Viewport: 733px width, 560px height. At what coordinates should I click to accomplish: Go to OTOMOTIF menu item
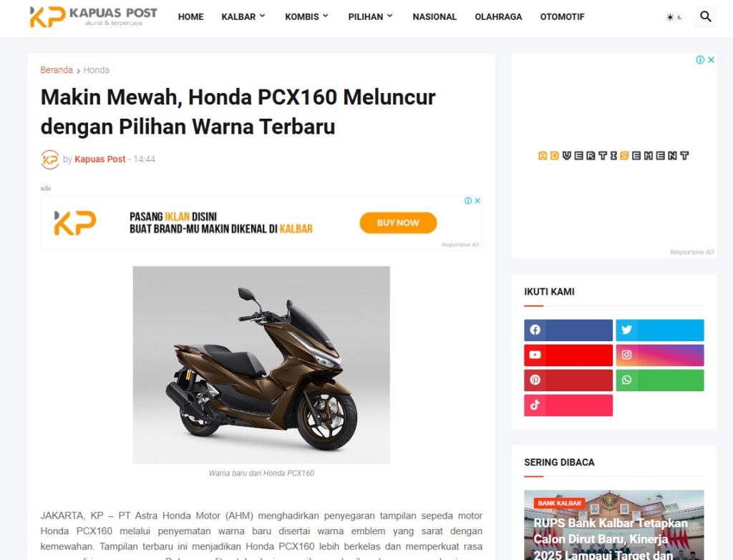pyautogui.click(x=562, y=17)
